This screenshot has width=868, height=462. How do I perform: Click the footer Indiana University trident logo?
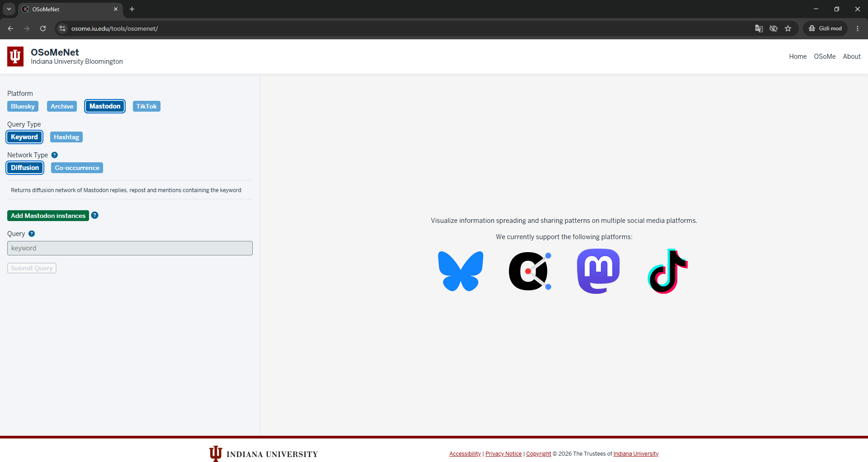[x=216, y=453]
